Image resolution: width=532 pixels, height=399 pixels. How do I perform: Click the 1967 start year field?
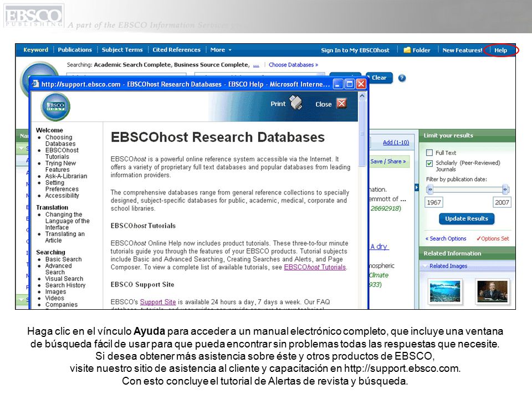(434, 203)
